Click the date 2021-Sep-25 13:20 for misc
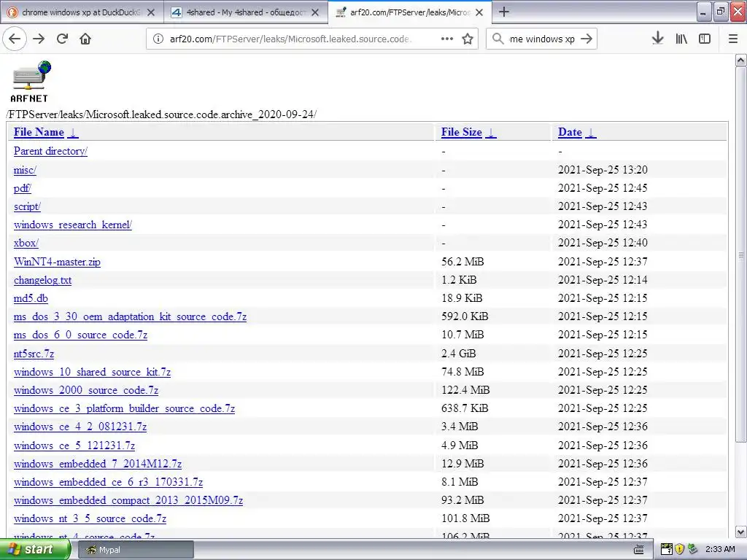Viewport: 747px width, 560px height. (x=603, y=169)
